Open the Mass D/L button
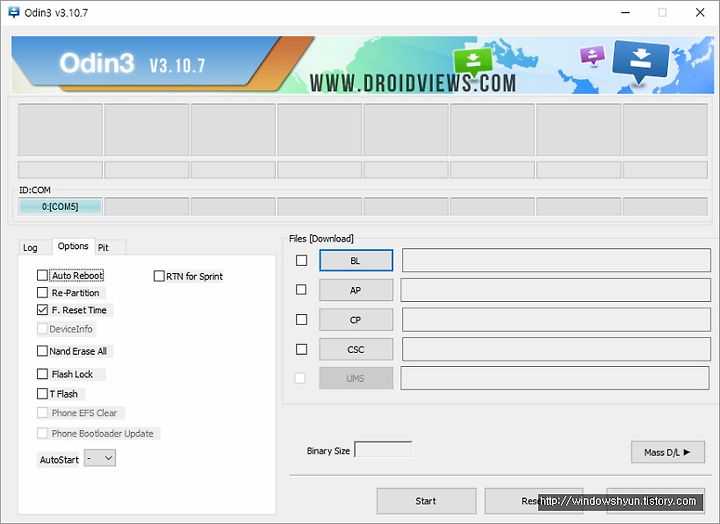 coord(668,452)
